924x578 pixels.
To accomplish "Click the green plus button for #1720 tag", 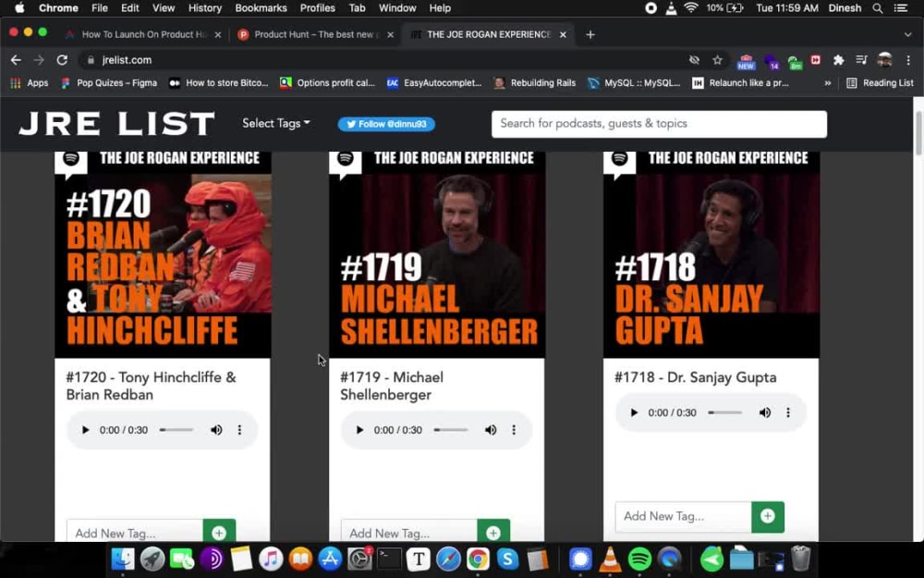I will 219,532.
